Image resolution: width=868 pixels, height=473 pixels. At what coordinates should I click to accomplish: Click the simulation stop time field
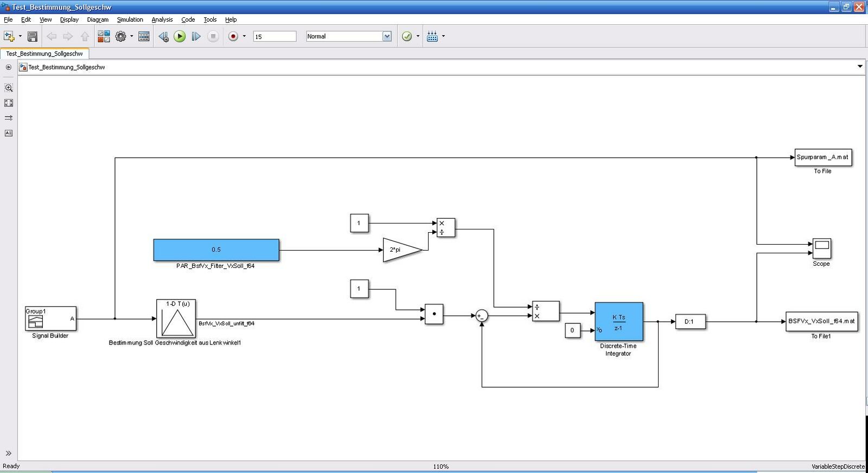275,36
